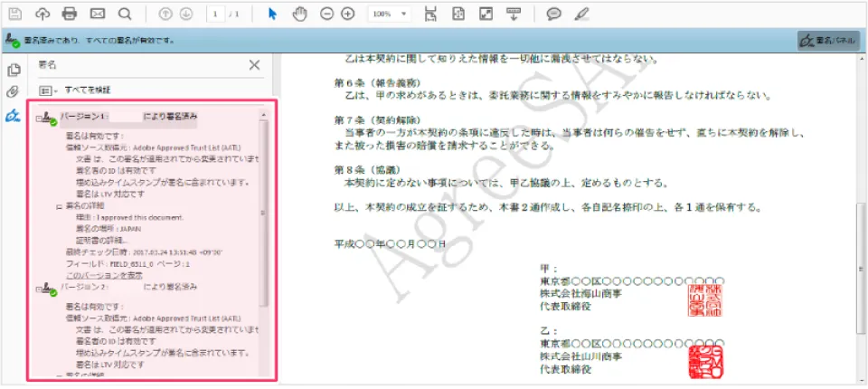Click the fit-width scrolling icon
The width and height of the screenshot is (868, 389).
click(x=430, y=14)
